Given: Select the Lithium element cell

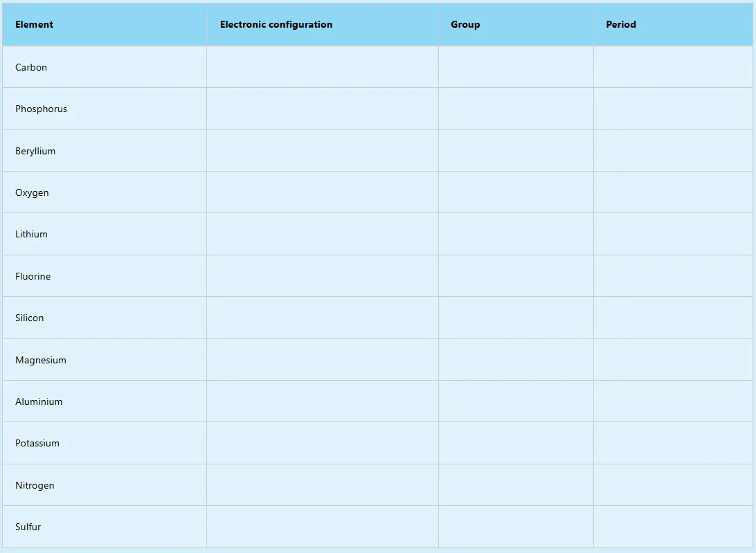Looking at the screenshot, I should click(105, 235).
